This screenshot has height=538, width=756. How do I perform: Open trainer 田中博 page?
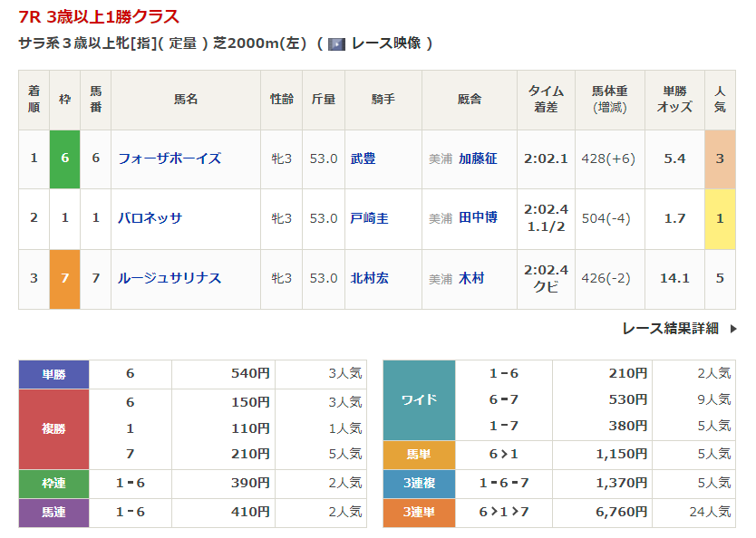click(x=478, y=218)
